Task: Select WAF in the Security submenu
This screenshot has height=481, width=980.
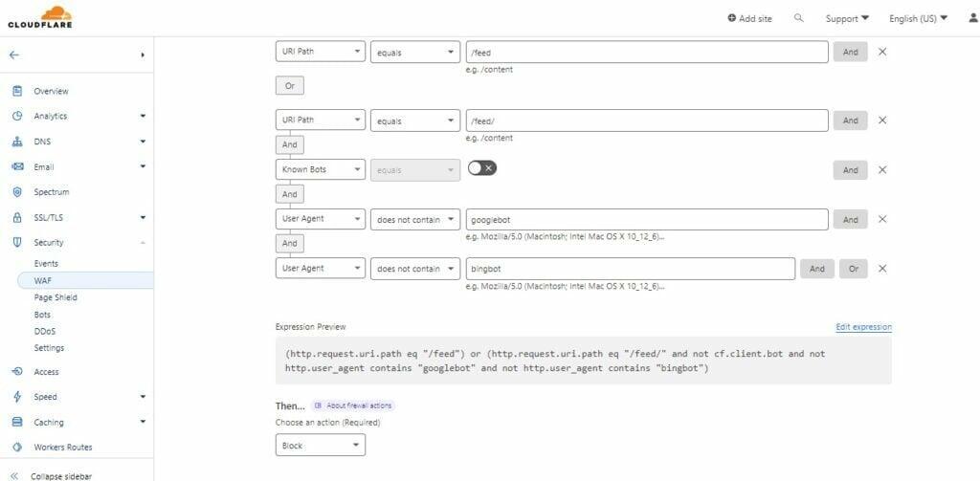Action: click(x=43, y=280)
